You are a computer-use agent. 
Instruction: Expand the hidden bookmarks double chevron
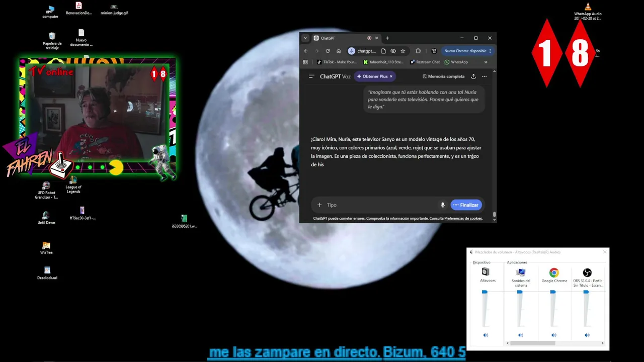(486, 62)
